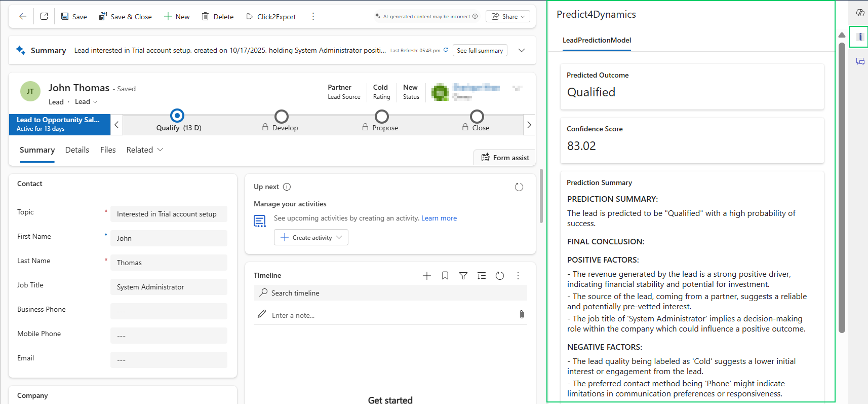
Task: Refresh the timeline
Action: [500, 276]
